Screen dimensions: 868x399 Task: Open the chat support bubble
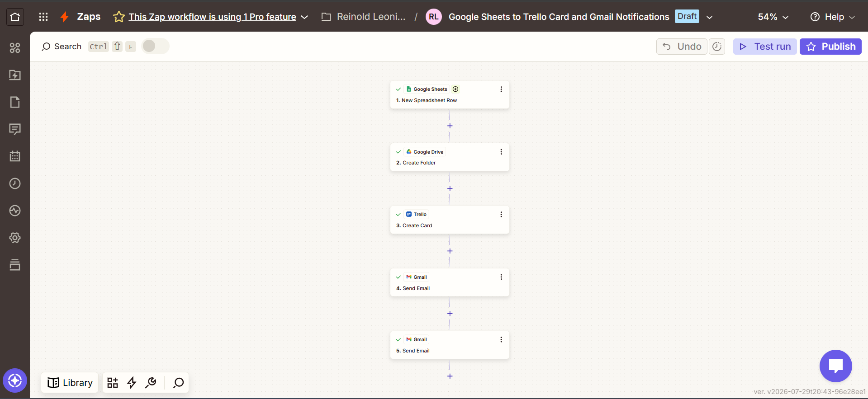(835, 366)
